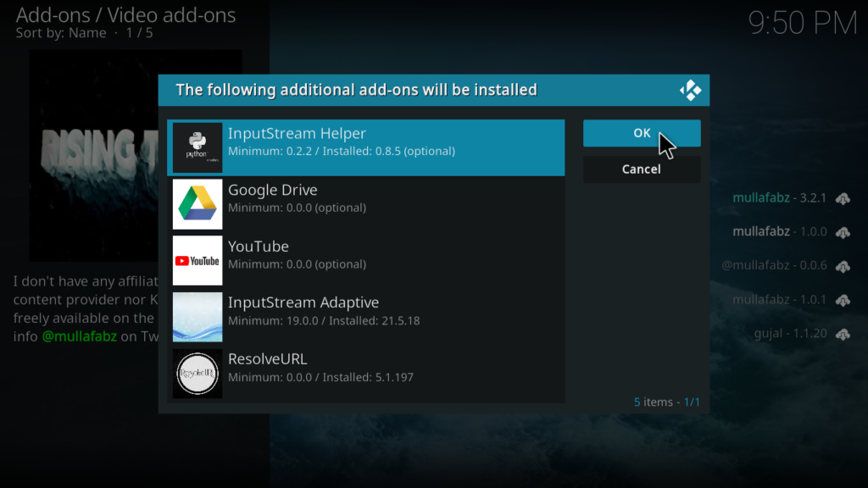Select the InputStream Adaptive title text
Image resolution: width=868 pixels, height=488 pixels.
point(303,302)
